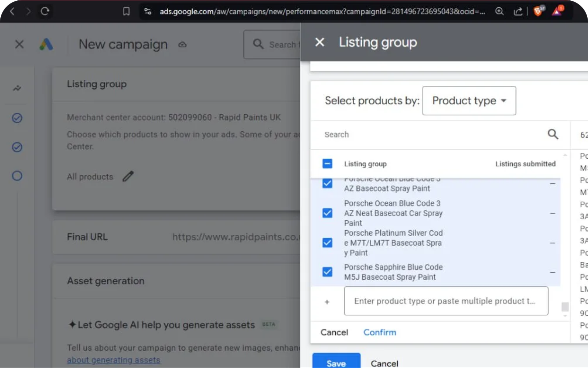588x368 pixels.
Task: Open the about generating assets link
Action: tap(114, 360)
